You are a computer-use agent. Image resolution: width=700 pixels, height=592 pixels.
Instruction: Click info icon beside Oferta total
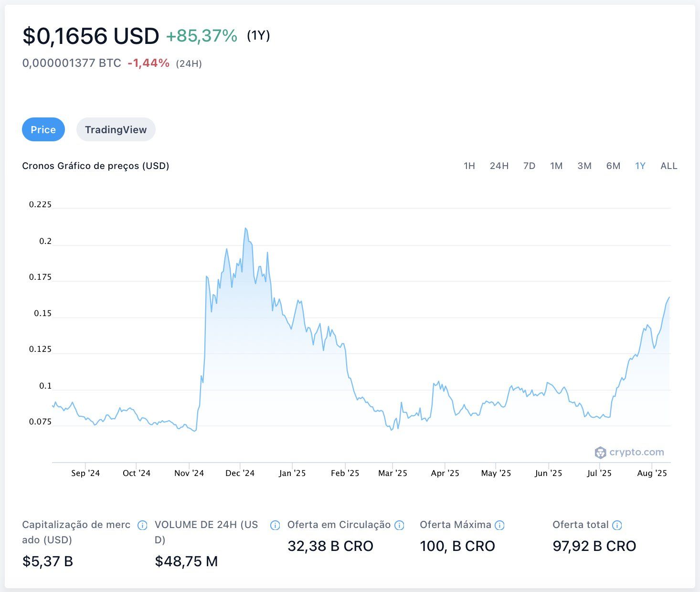(x=617, y=525)
